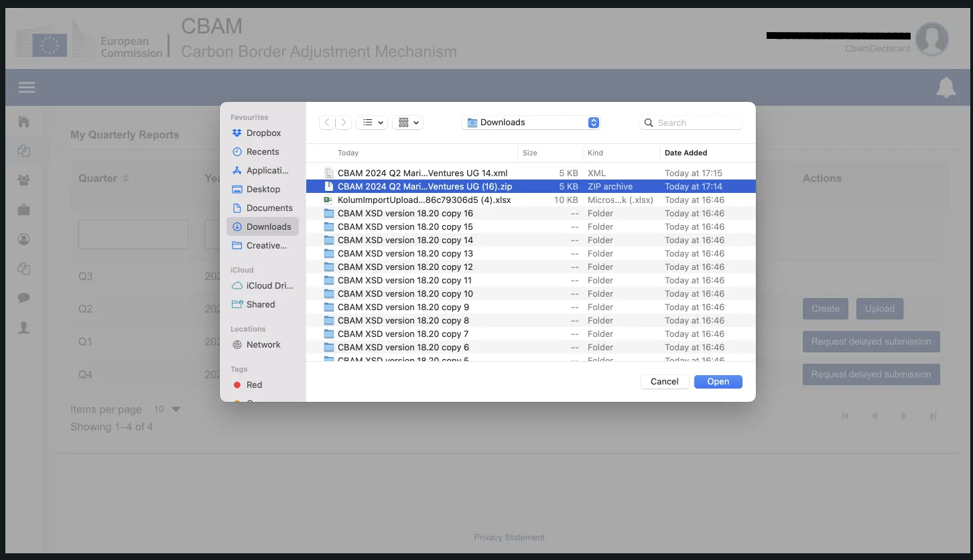Open the user avatar profile icon

point(931,39)
